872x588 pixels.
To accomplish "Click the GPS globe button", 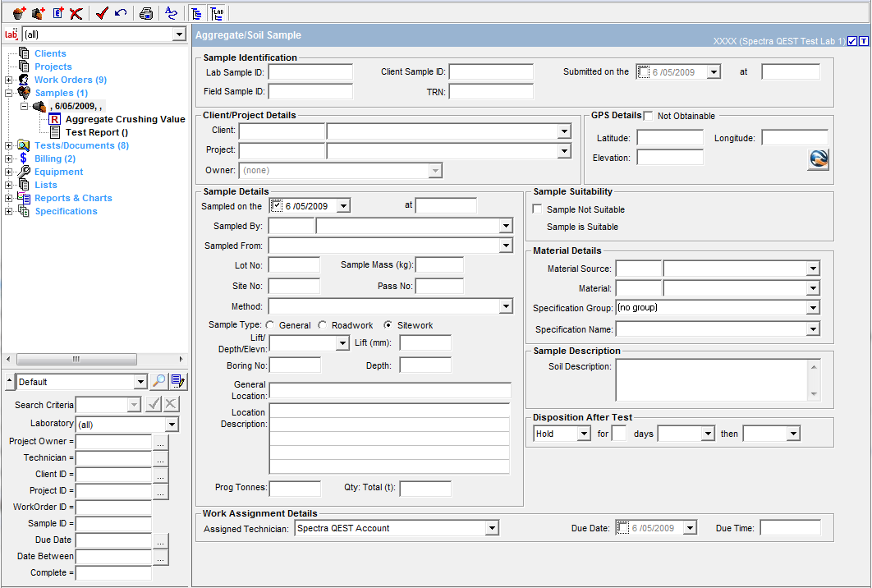I will (818, 159).
